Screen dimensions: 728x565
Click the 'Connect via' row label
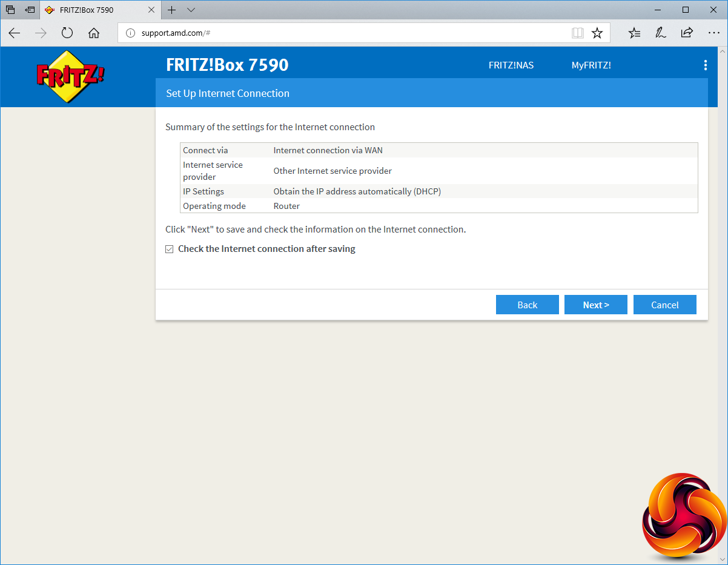pos(205,150)
